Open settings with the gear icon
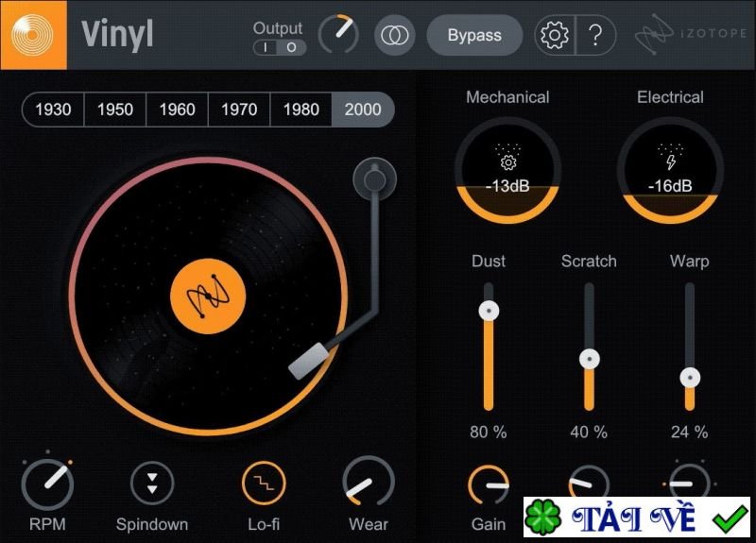 coord(555,35)
